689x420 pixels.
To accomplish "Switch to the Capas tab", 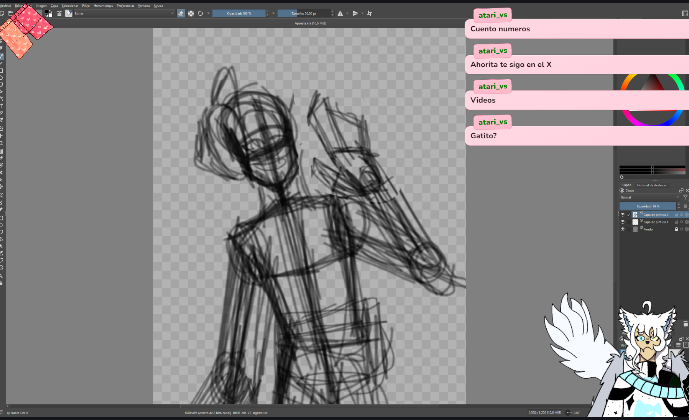I will click(627, 185).
